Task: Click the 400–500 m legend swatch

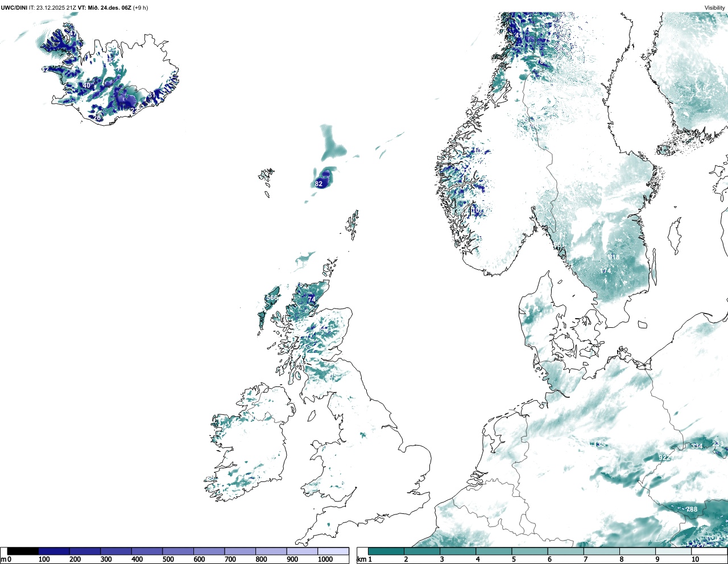Action: pos(147,551)
